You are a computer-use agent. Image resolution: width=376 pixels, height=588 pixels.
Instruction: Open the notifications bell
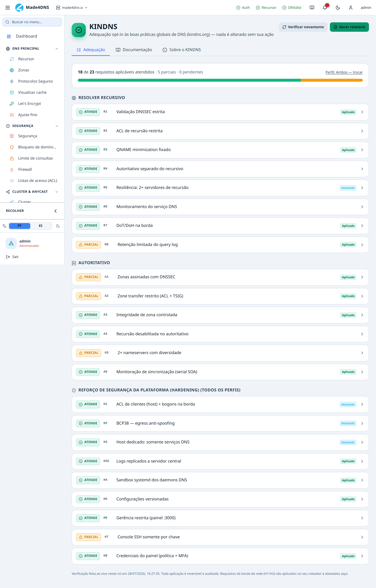(x=325, y=8)
